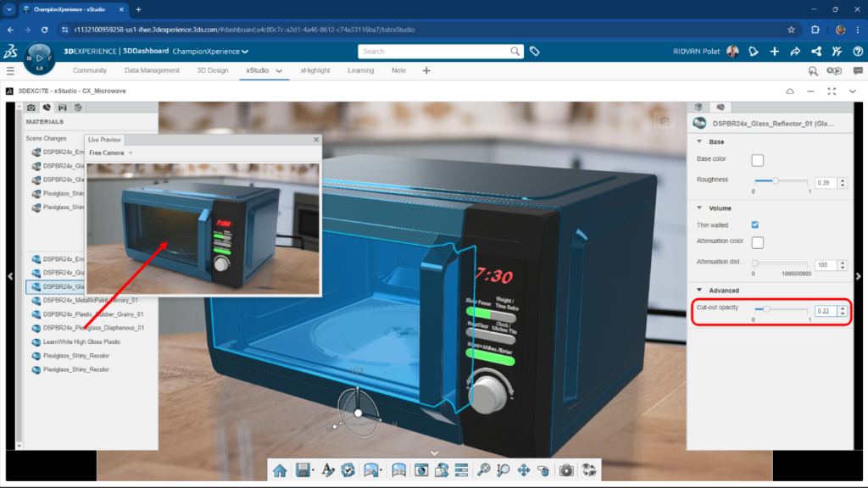
Task: Open the Free Camera dropdown
Action: 111,152
